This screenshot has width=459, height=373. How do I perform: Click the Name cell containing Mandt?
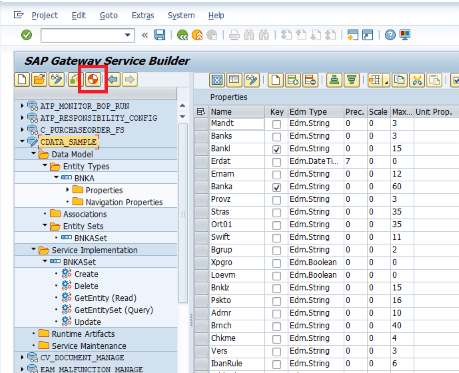[237, 123]
